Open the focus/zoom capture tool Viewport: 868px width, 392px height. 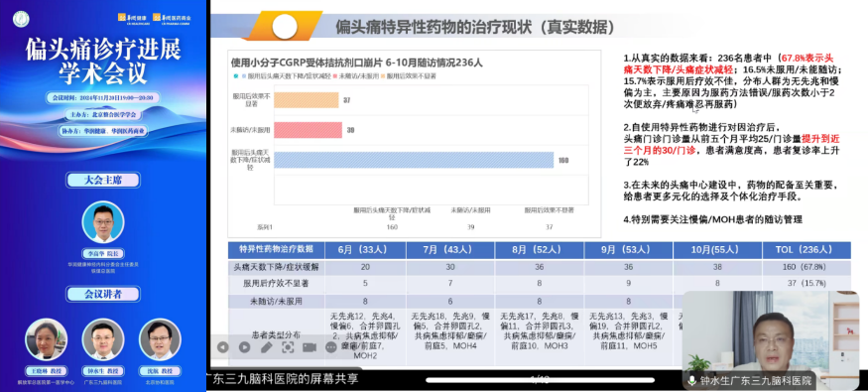tap(288, 347)
